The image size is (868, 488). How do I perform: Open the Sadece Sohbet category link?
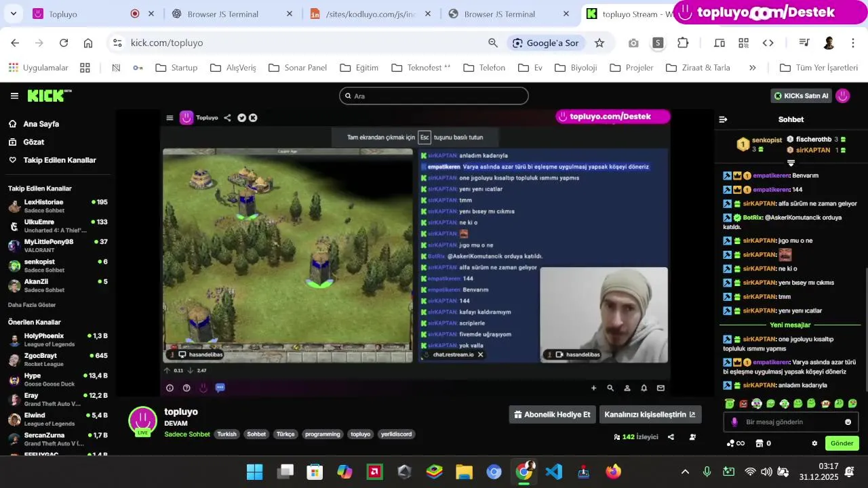click(187, 434)
